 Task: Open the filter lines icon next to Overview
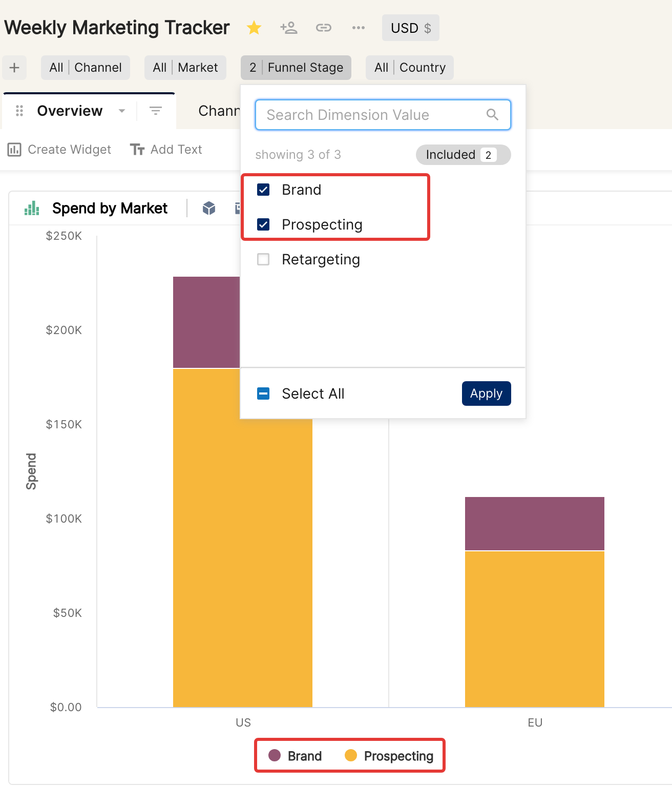point(156,111)
